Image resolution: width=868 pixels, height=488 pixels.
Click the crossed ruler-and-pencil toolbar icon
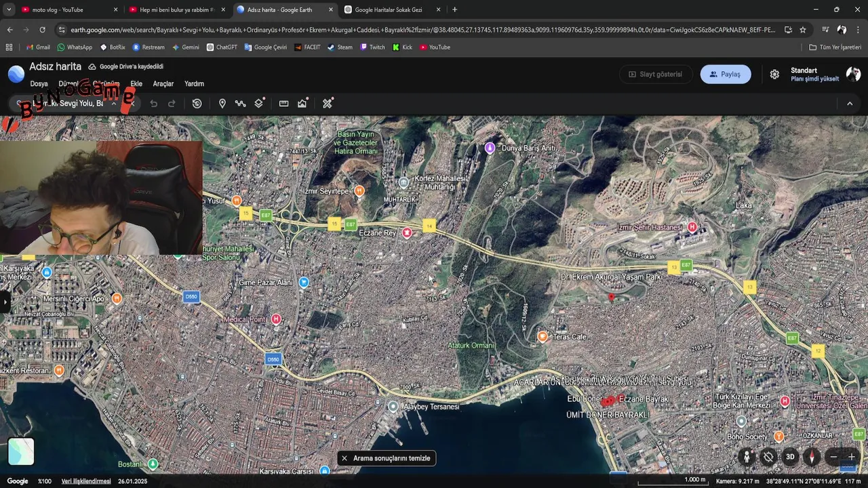coord(328,104)
